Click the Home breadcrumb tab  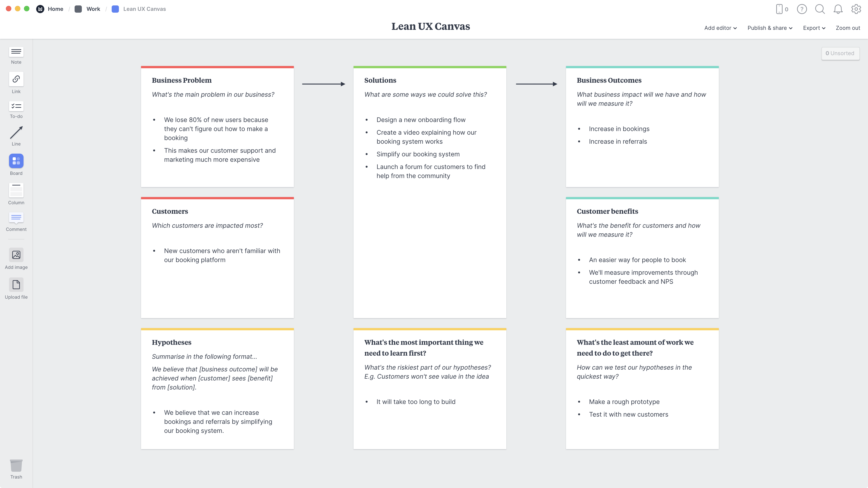(55, 8)
